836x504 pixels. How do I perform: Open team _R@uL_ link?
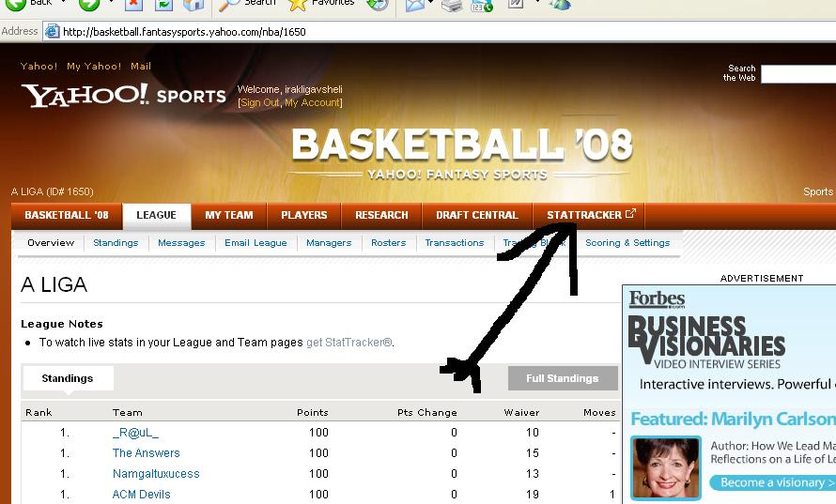pos(135,433)
